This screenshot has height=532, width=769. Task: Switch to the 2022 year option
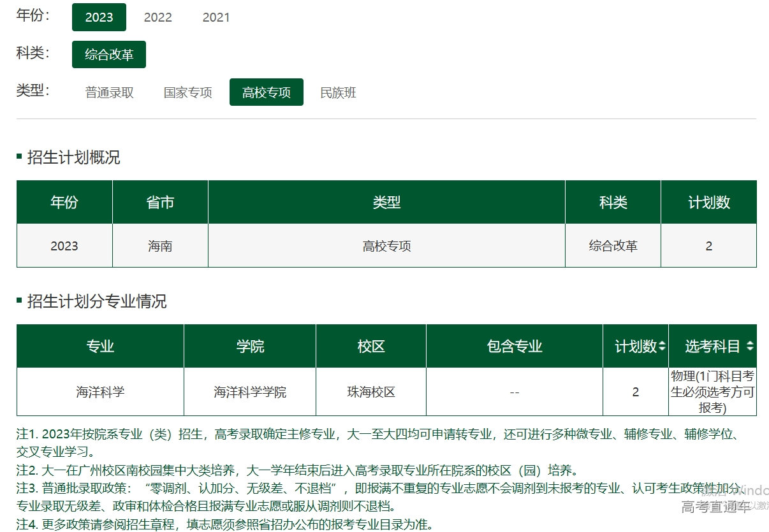(157, 17)
